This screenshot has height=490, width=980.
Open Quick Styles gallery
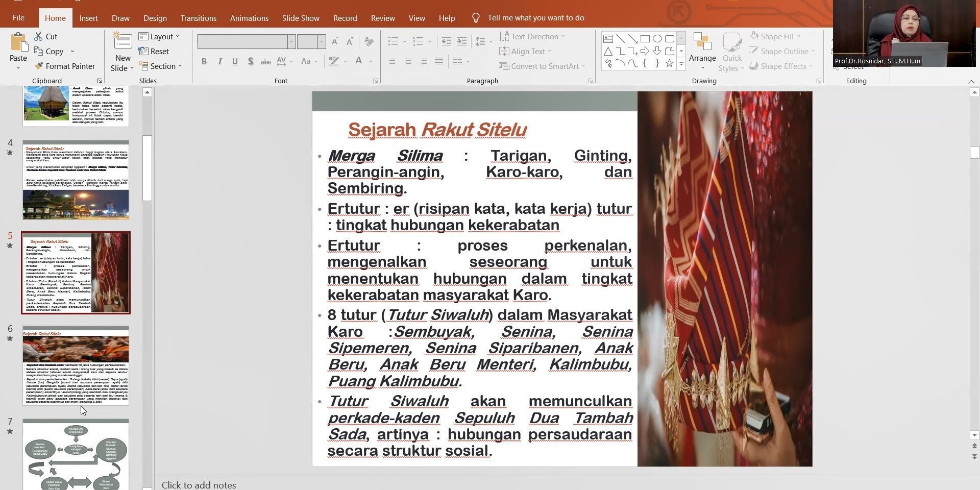coord(732,51)
